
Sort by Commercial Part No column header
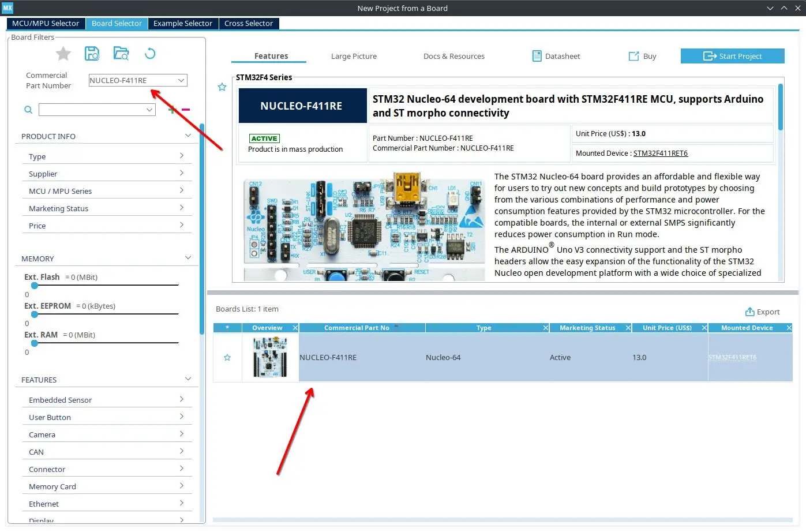362,328
